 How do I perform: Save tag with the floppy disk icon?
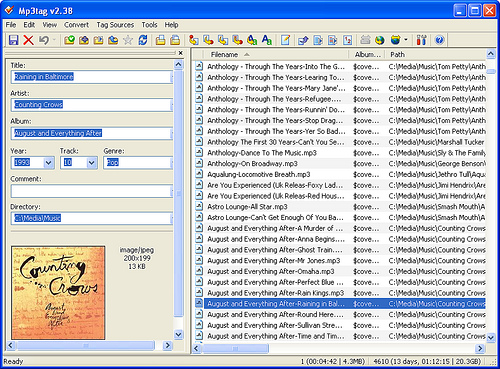(13, 40)
